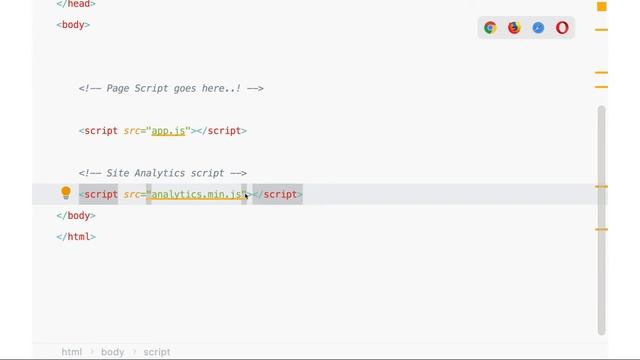Place cursor on the closing head tag

pos(76,4)
